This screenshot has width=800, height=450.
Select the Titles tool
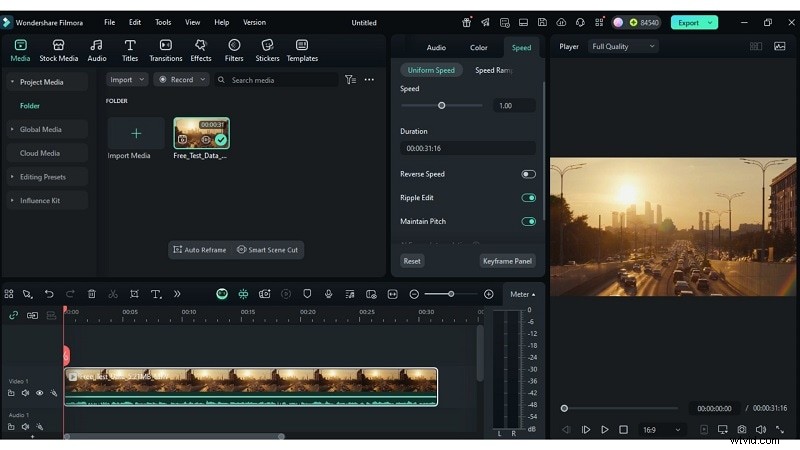click(x=130, y=51)
